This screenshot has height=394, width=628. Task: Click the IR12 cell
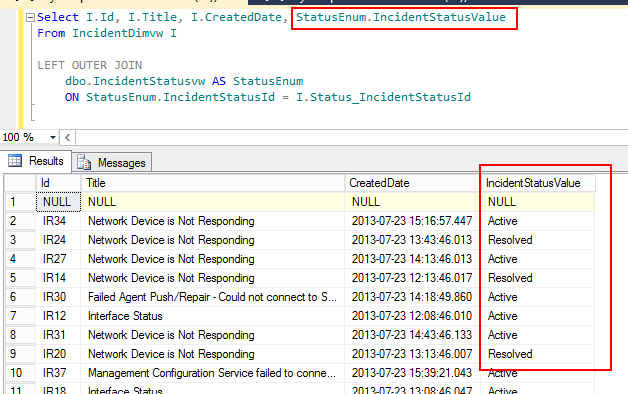point(58,316)
